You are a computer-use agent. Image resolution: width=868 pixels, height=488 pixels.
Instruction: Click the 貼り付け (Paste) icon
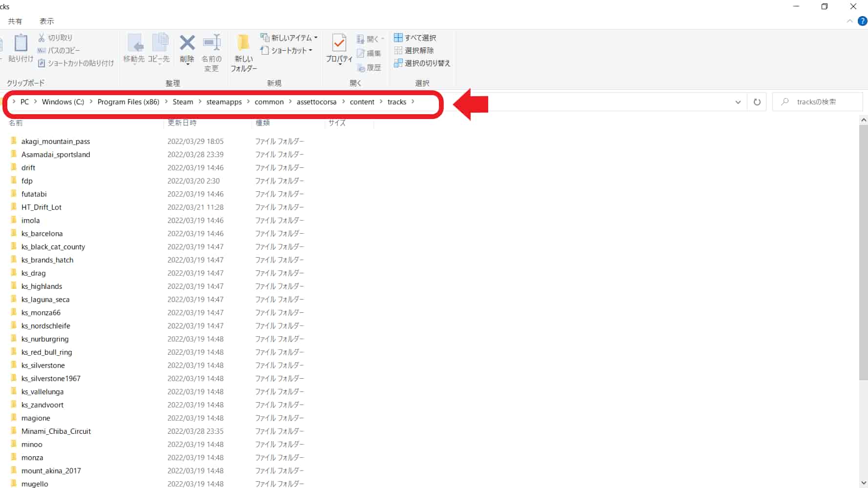pos(20,49)
